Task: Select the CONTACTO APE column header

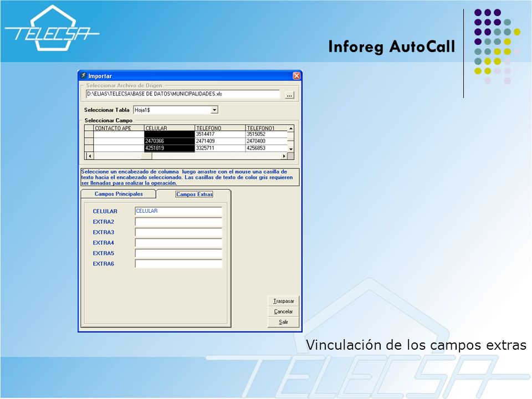Action: click(x=119, y=128)
